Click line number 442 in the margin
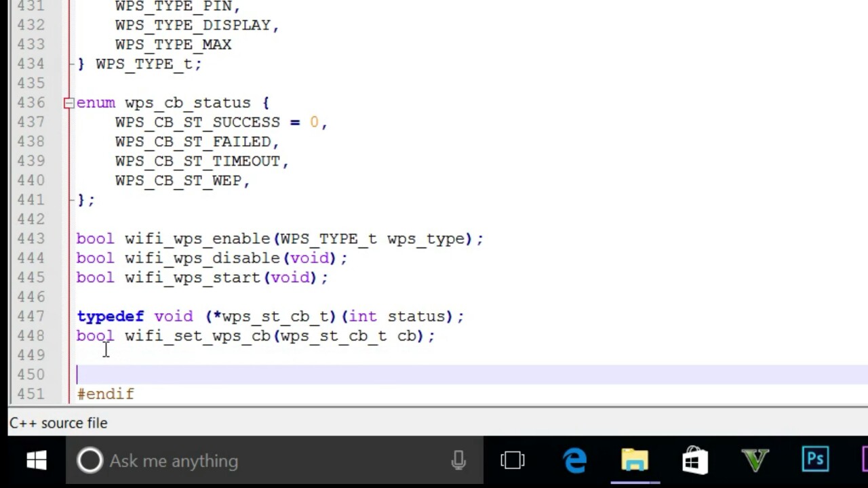The image size is (868, 488). [30, 220]
